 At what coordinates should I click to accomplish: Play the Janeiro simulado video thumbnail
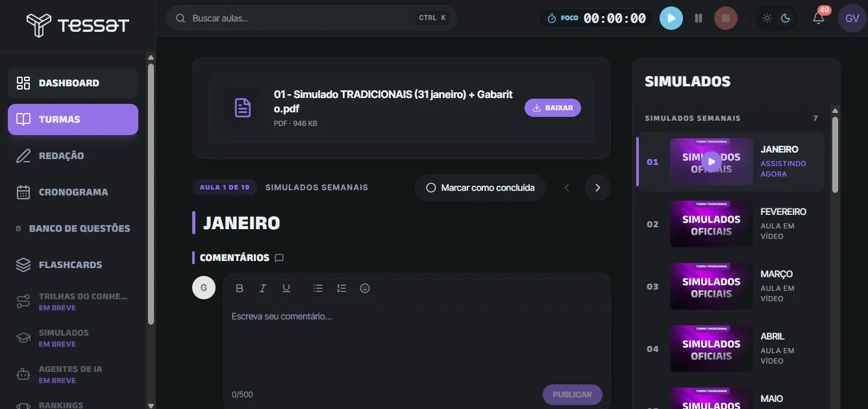click(712, 162)
